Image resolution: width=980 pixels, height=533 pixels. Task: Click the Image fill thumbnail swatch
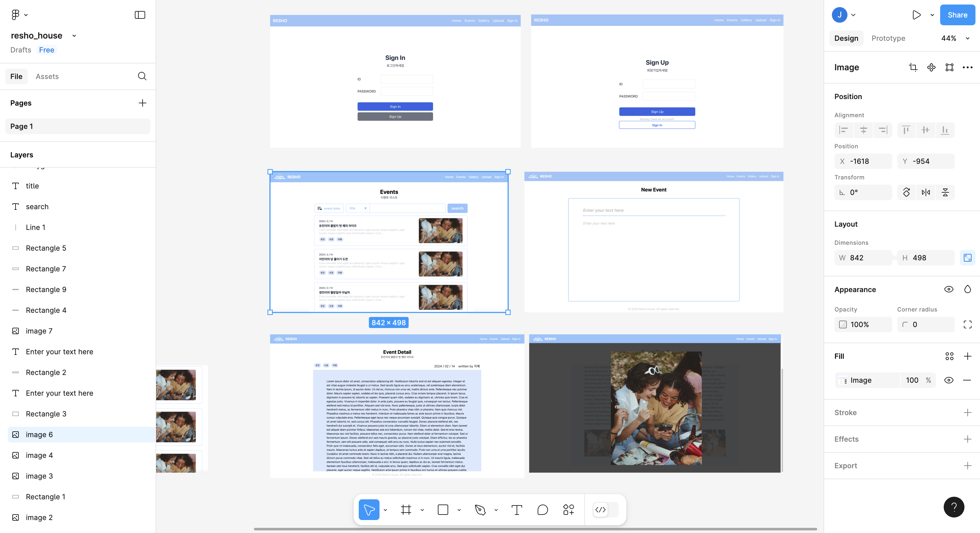point(843,380)
